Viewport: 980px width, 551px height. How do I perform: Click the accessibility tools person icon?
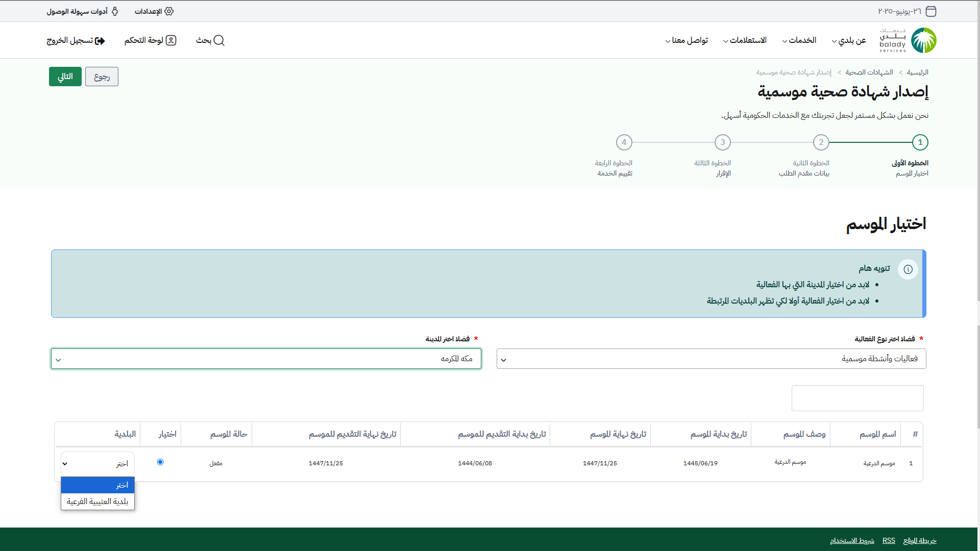pos(115,11)
